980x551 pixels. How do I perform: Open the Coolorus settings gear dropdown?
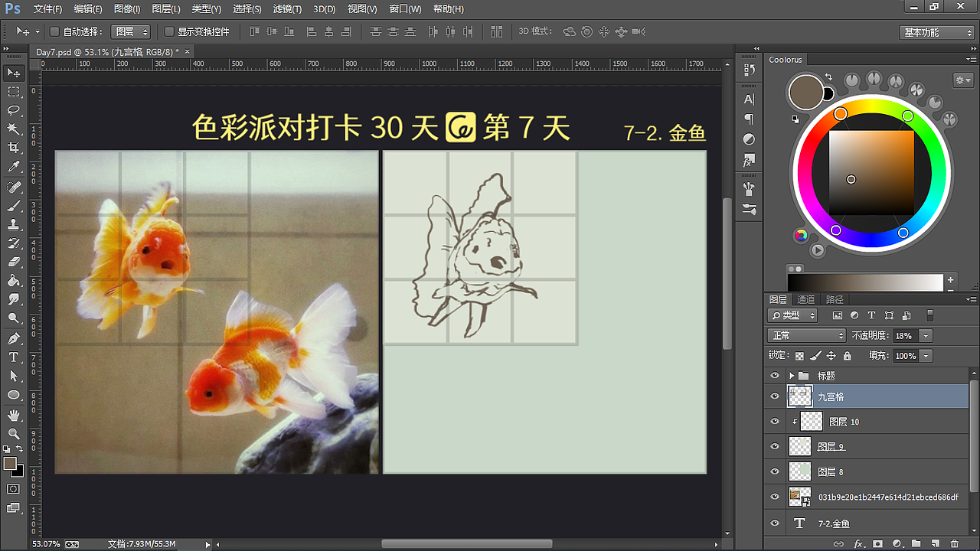(x=963, y=80)
